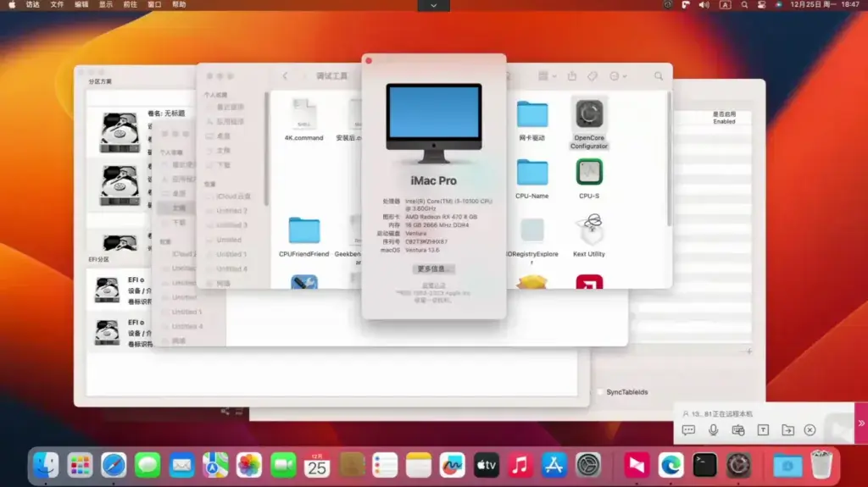Click the iMac Pro computer image
Image resolution: width=868 pixels, height=487 pixels.
click(433, 124)
